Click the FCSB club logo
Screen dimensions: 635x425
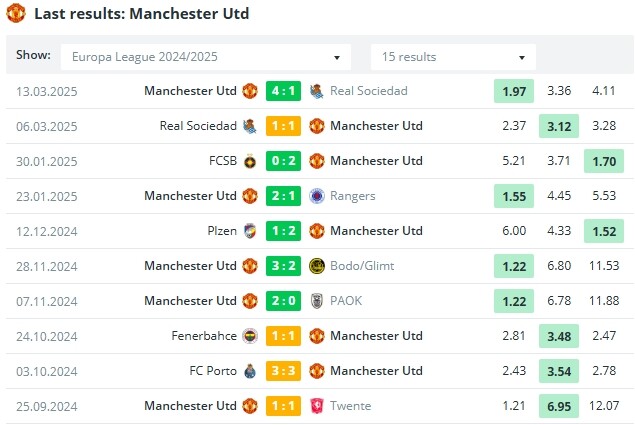coord(250,161)
